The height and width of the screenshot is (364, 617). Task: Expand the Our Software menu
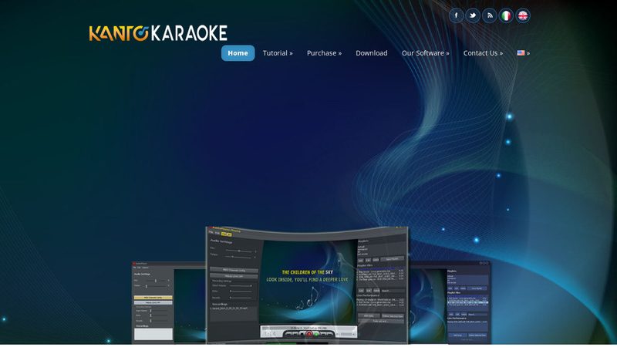(x=425, y=53)
